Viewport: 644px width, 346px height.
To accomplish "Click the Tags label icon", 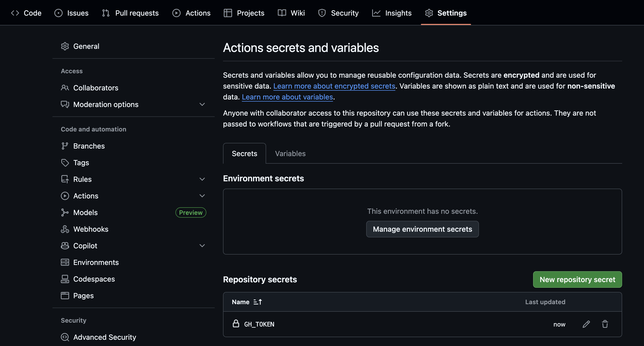I will (65, 163).
